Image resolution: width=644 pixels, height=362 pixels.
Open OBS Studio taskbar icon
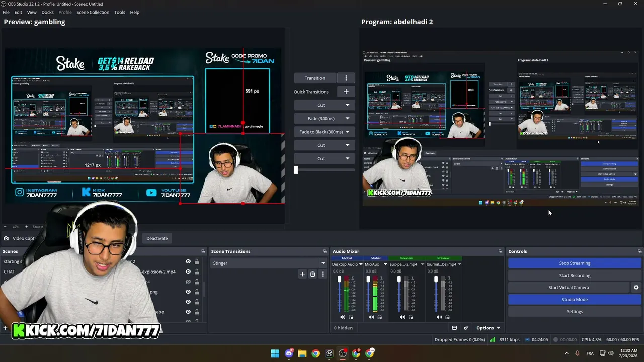[343, 353]
